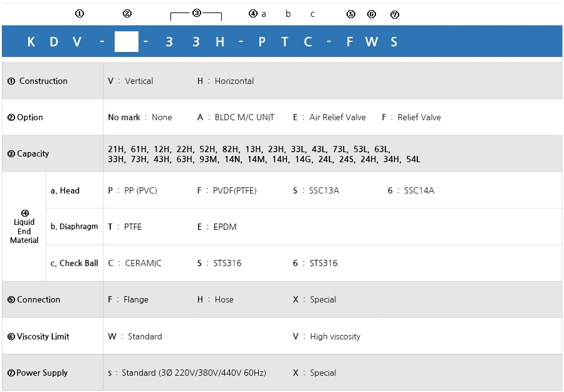564x392 pixels.
Task: Pick 'P : PP (PVC)' head material
Action: pyautogui.click(x=132, y=190)
